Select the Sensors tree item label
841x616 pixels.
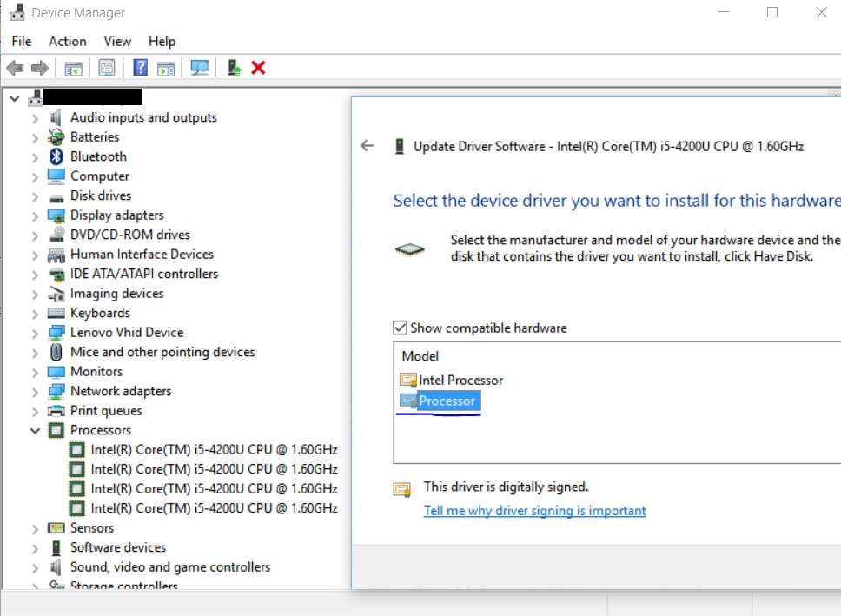pyautogui.click(x=92, y=528)
